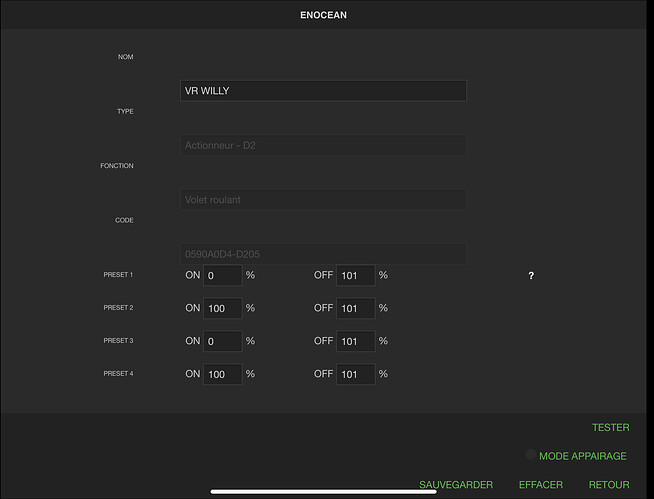Click the FONCTION label
Image resolution: width=654 pixels, height=499 pixels.
point(117,166)
